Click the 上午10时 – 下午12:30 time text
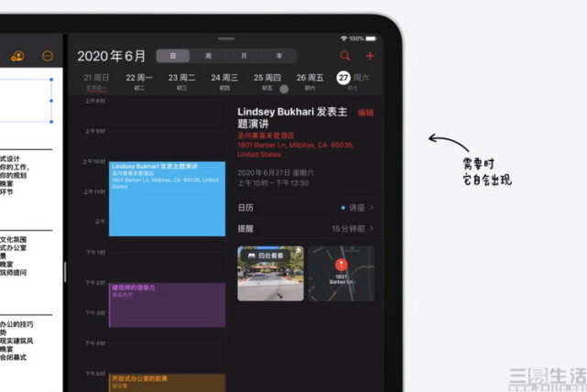 pos(273,183)
